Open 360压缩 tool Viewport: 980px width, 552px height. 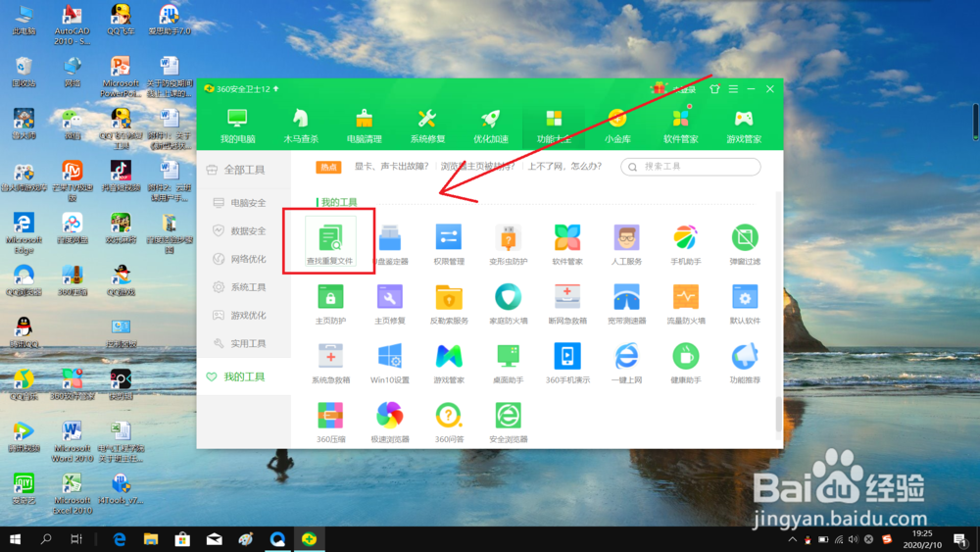pyautogui.click(x=330, y=422)
